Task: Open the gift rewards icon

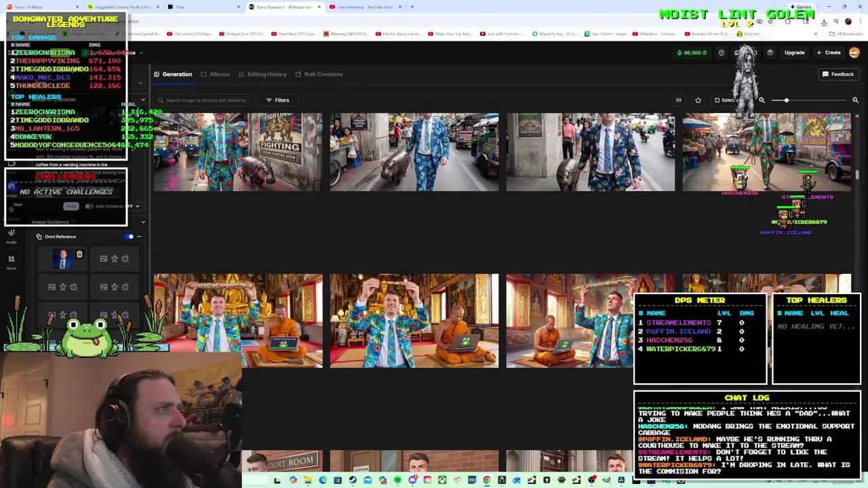Action: click(770, 53)
